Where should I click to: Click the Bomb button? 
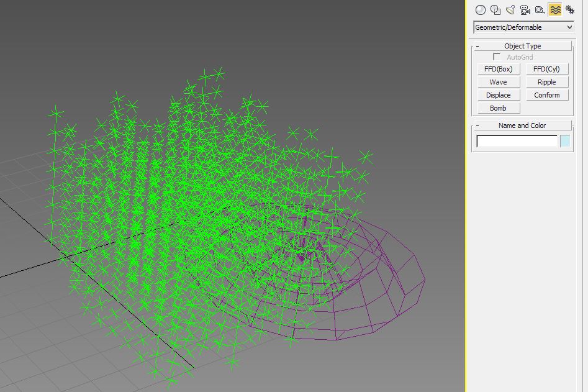pyautogui.click(x=498, y=108)
